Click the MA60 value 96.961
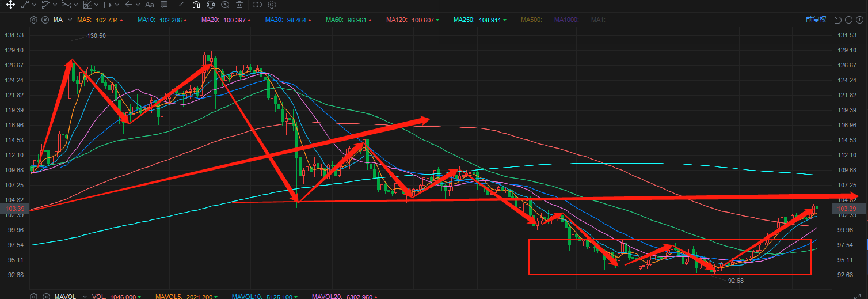The height and width of the screenshot is (299, 868). [356, 20]
